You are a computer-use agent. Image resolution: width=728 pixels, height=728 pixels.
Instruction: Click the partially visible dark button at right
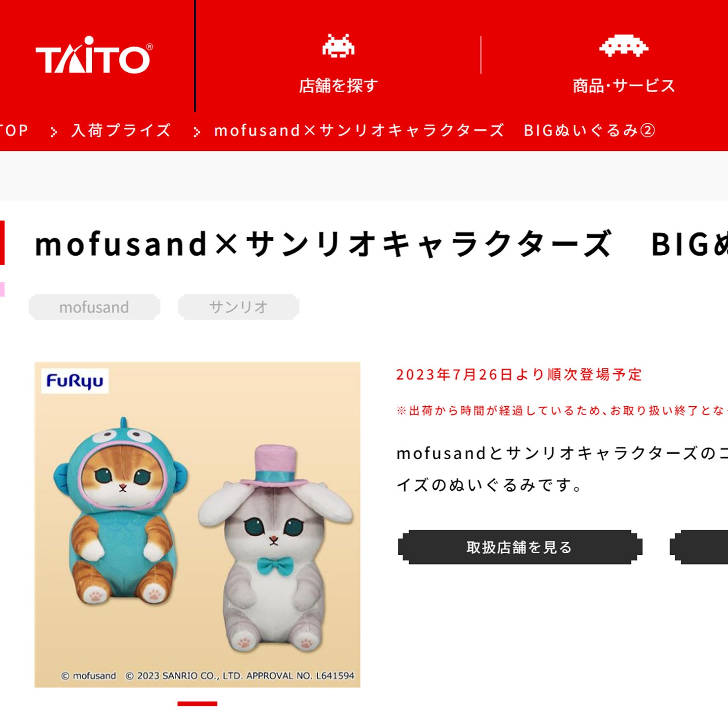coord(698,547)
